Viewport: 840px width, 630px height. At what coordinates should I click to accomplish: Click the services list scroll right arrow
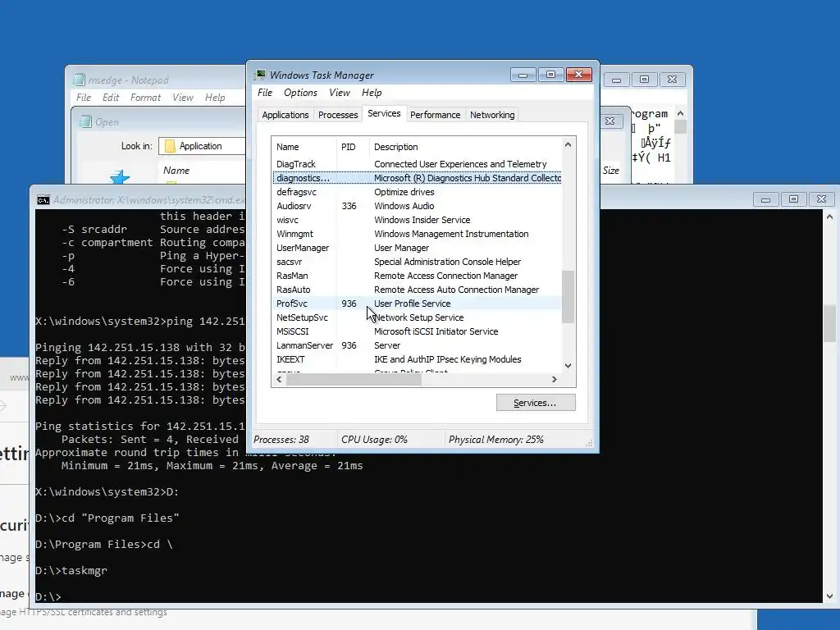(555, 379)
